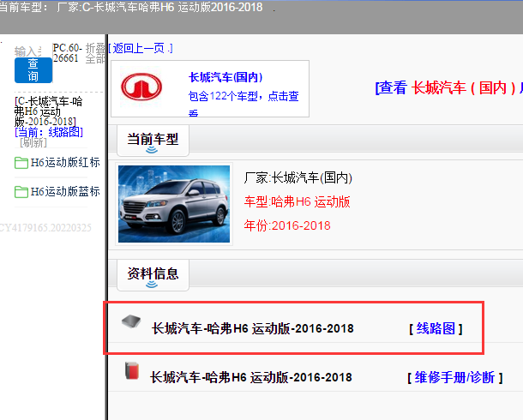Click first 长城汽车-哈弗H6 运动版-2016-2018 wiring row title
523x420 pixels.
pos(252,328)
